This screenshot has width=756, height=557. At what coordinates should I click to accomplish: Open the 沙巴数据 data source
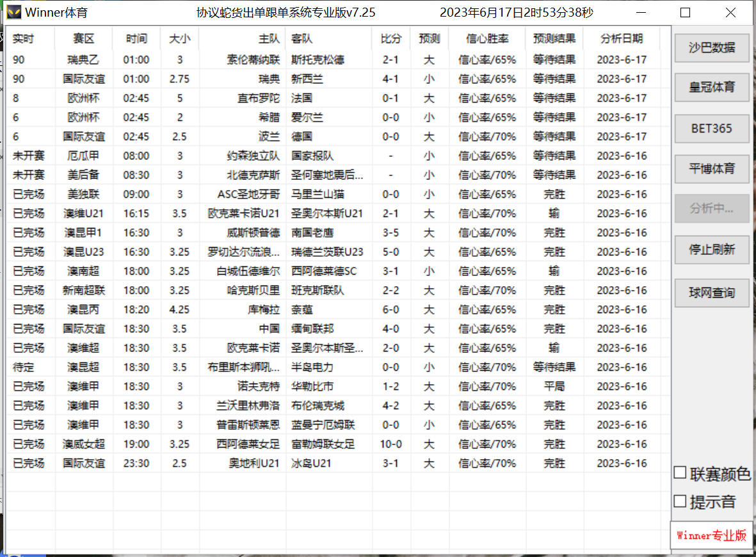[x=712, y=47]
